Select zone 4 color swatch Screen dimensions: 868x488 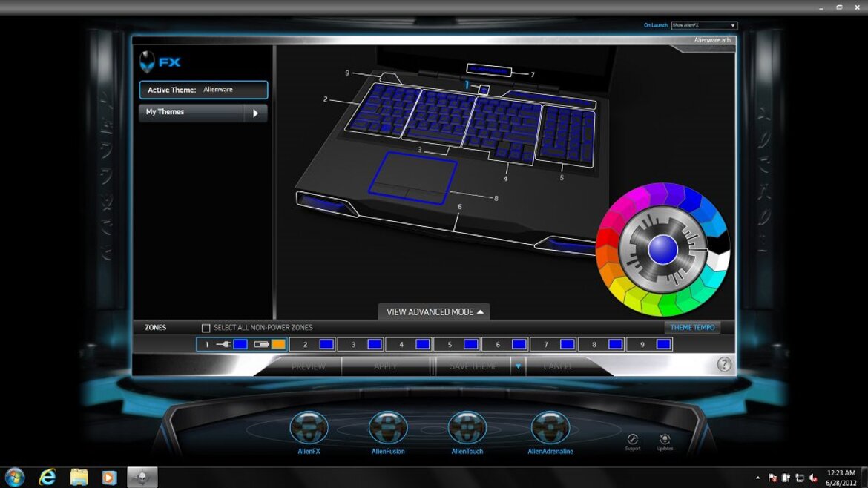tap(423, 344)
